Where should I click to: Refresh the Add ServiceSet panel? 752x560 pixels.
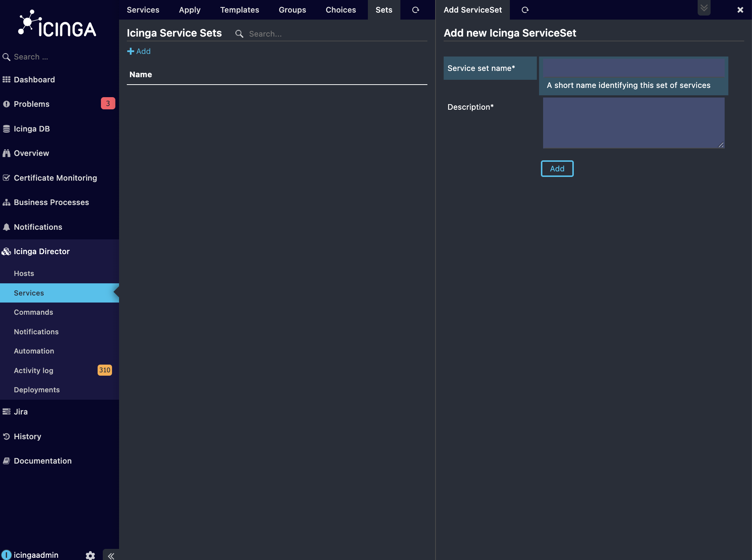(x=525, y=10)
